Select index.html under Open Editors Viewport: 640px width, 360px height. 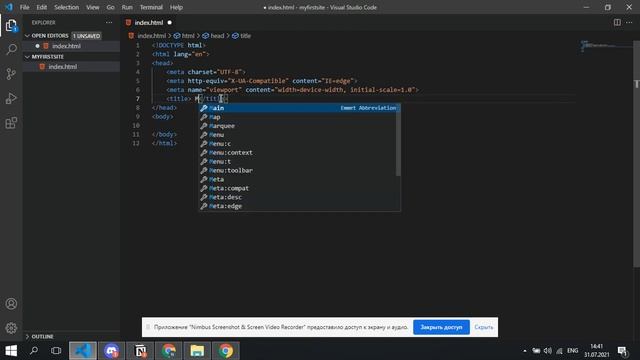pyautogui.click(x=71, y=46)
